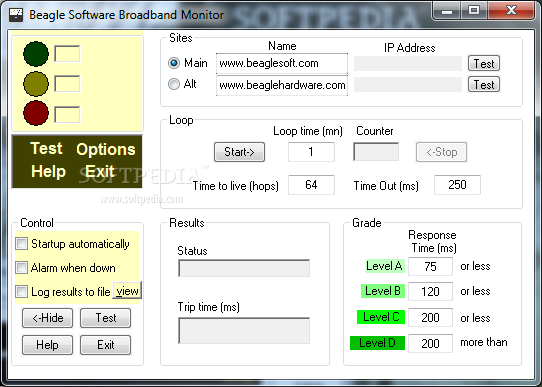
Task: View the log results file
Action: (127, 291)
